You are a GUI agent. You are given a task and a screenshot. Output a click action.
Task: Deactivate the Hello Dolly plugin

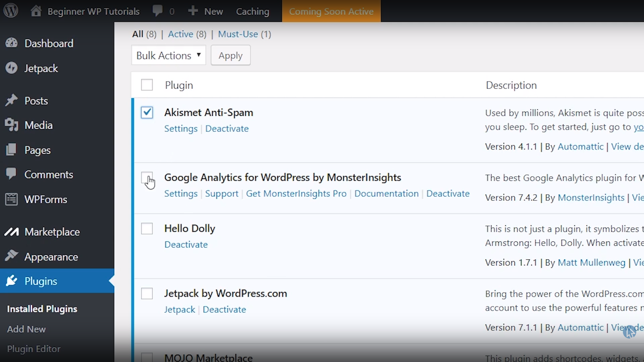click(x=186, y=245)
